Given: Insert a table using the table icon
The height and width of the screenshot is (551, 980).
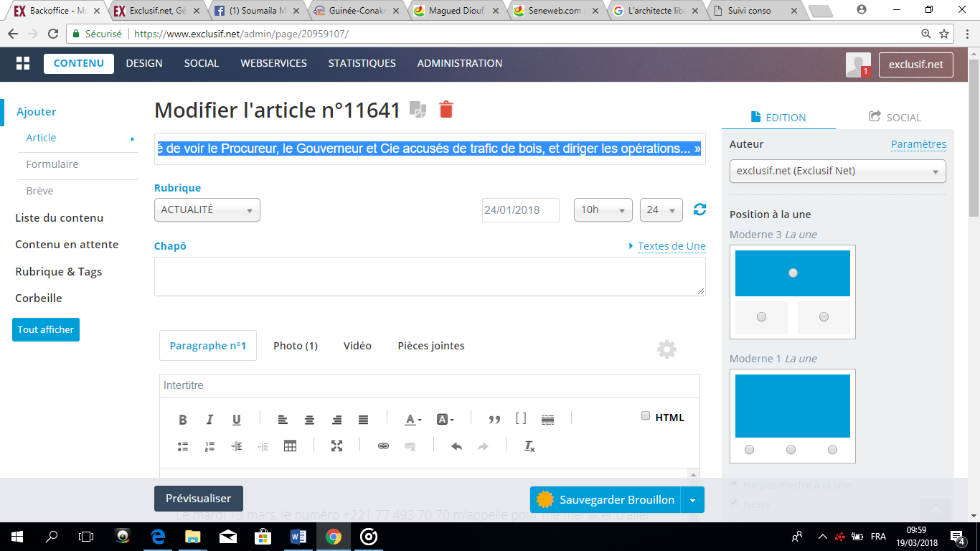Looking at the screenshot, I should [x=290, y=446].
